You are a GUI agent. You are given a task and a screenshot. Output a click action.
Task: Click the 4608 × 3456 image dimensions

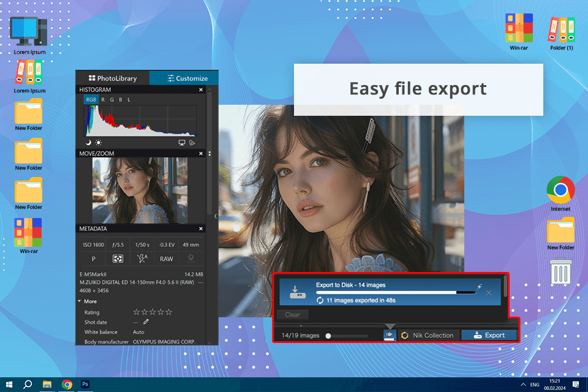click(x=94, y=290)
